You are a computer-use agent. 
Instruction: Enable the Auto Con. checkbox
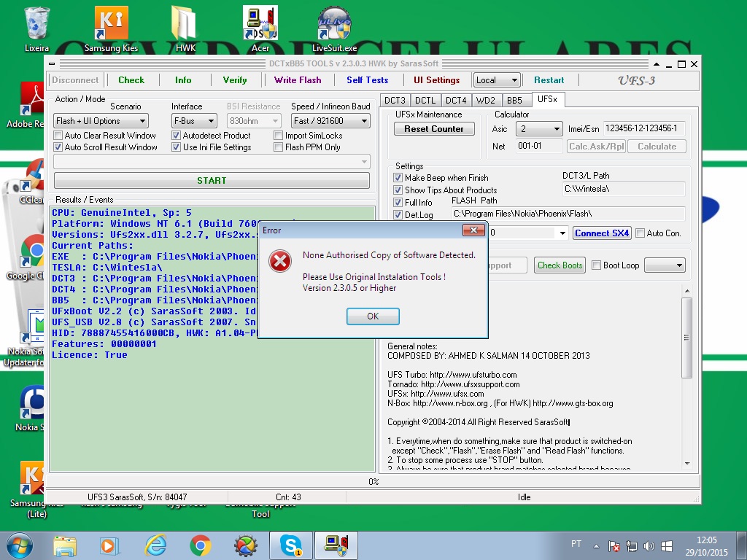coord(640,233)
